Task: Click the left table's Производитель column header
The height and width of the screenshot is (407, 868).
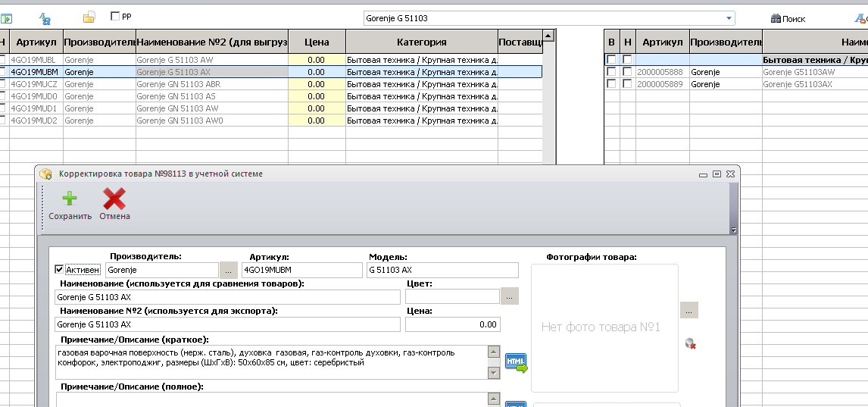Action: (100, 42)
